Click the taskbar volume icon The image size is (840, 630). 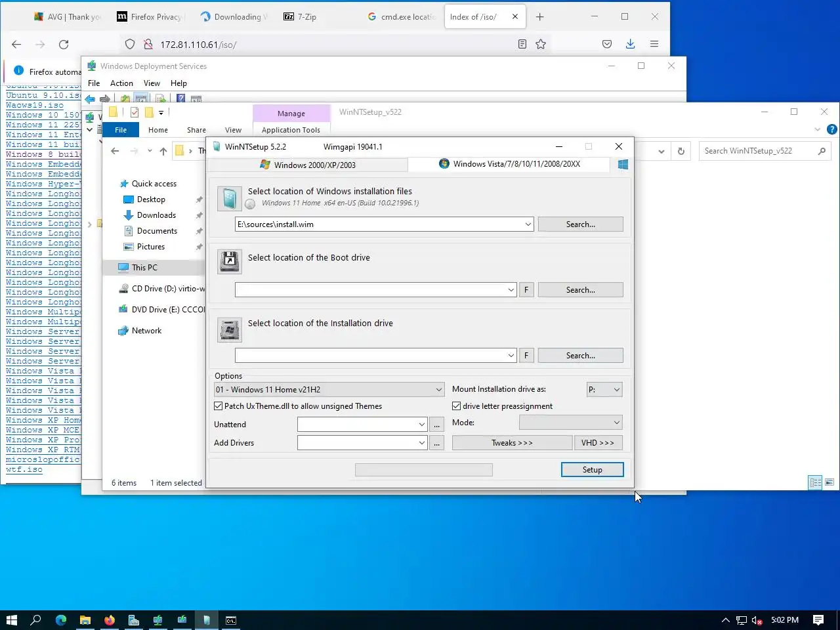(757, 619)
